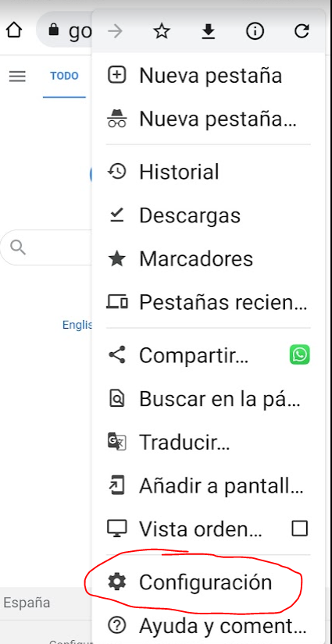
Task: Bookmark the page with the star icon
Action: [x=162, y=31]
